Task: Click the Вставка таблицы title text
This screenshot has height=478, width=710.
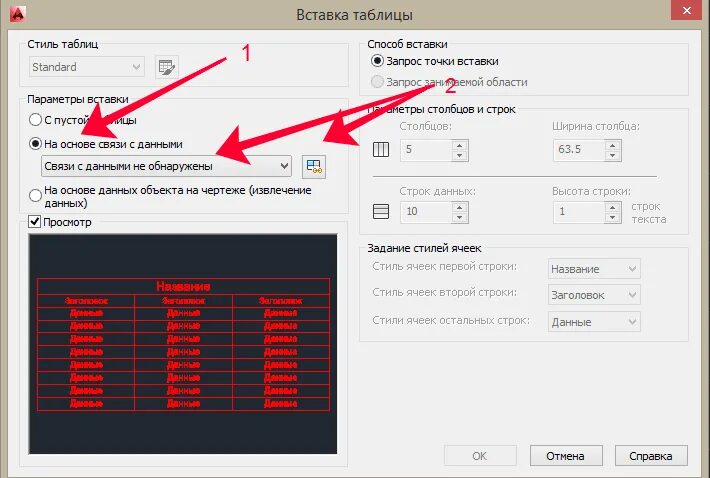Action: tap(355, 15)
